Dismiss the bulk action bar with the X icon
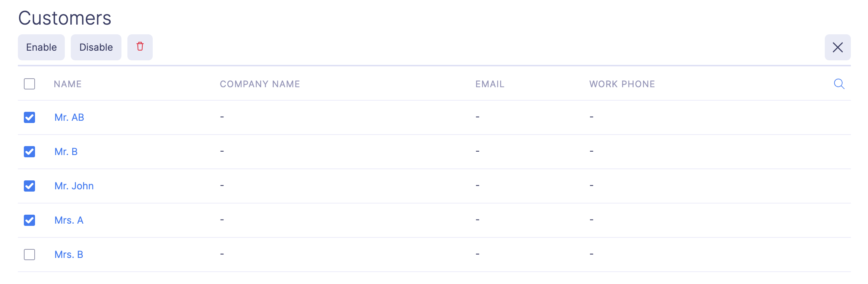The width and height of the screenshot is (868, 284). (837, 47)
